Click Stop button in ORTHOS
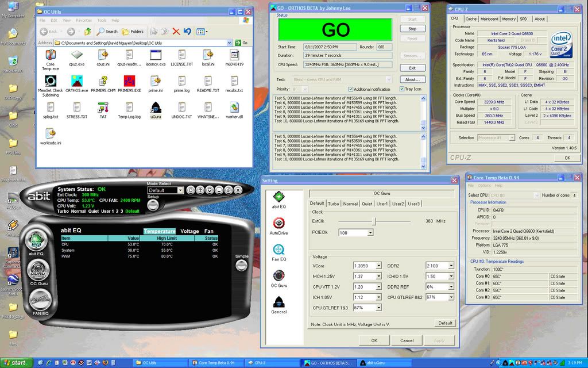588x368 pixels. tap(412, 29)
